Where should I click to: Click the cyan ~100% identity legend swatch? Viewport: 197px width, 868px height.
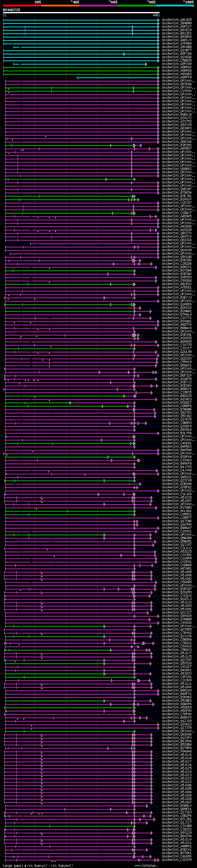click(x=175, y=6)
